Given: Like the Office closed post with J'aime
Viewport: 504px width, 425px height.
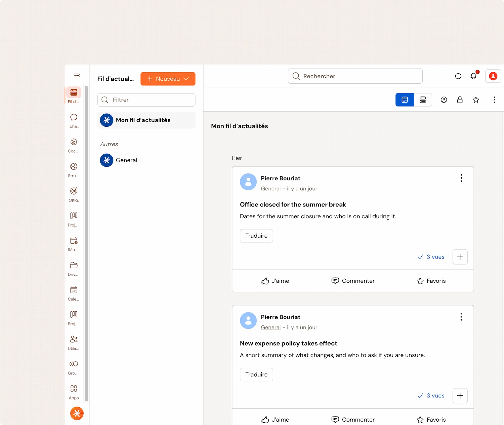Looking at the screenshot, I should click(275, 281).
